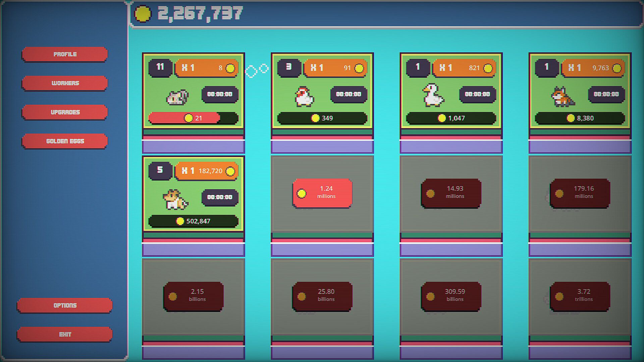Select locked slot costing 309.59 billions
This screenshot has width=644, height=362.
(451, 296)
